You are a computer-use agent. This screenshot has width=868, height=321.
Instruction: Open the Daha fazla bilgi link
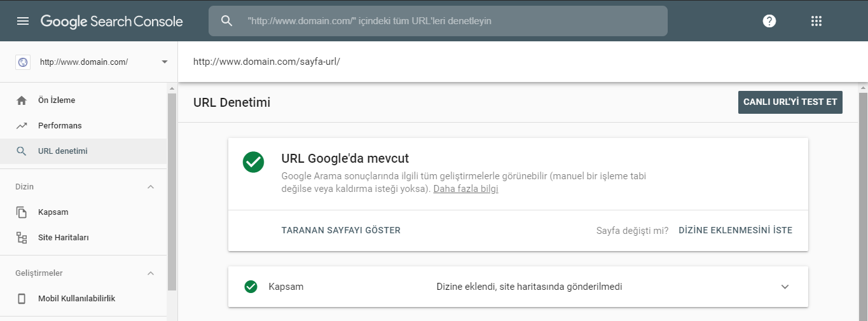click(x=465, y=189)
